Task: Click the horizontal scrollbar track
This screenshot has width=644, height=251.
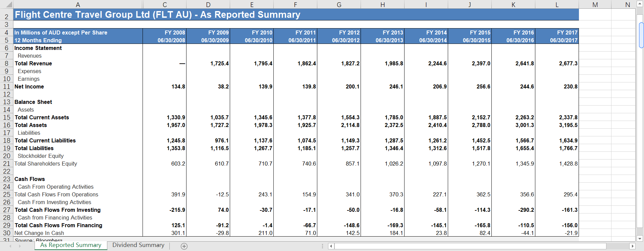Action: [470, 246]
